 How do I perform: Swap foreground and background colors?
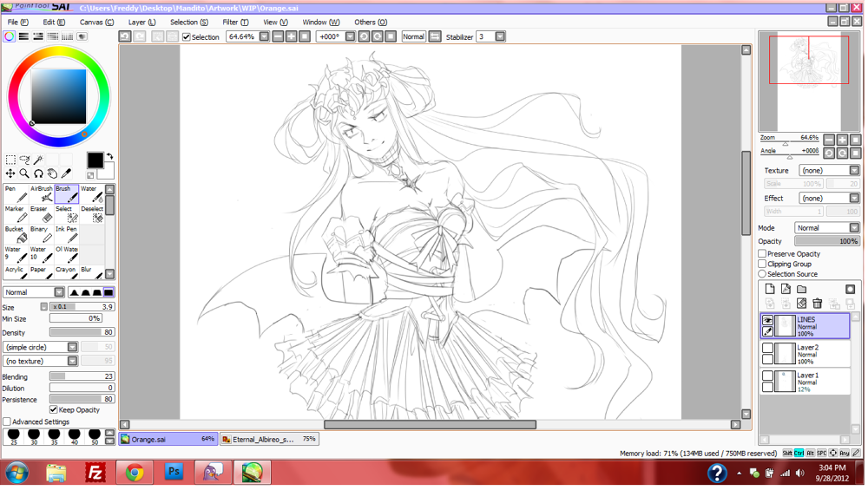coord(110,158)
